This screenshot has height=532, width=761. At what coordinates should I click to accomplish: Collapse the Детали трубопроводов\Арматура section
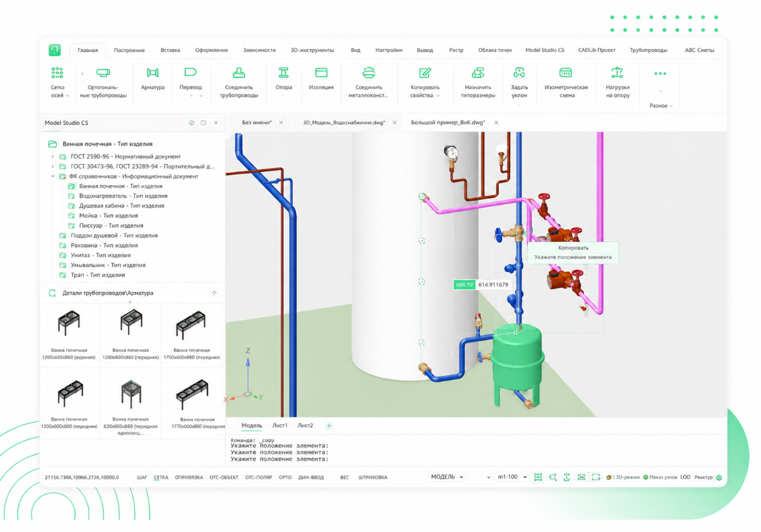[214, 293]
